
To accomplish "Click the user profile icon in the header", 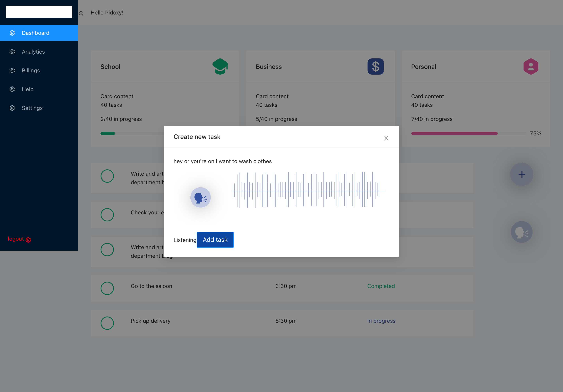I will 81,14.
